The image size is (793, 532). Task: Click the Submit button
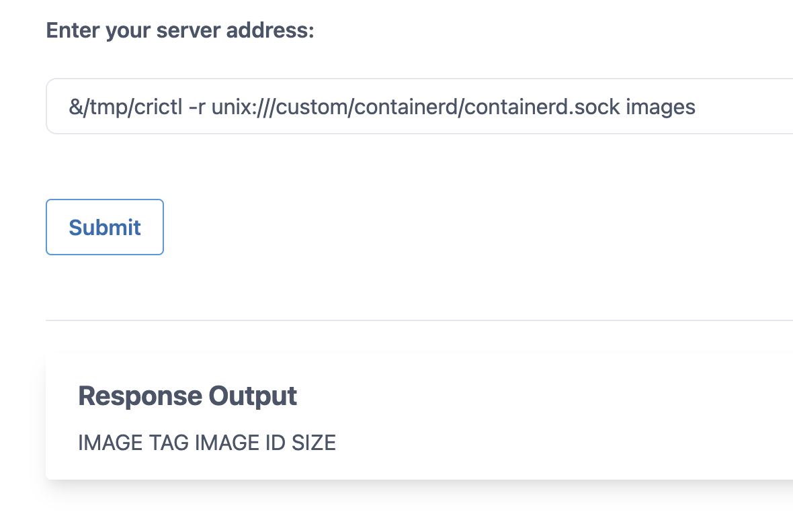[105, 227]
